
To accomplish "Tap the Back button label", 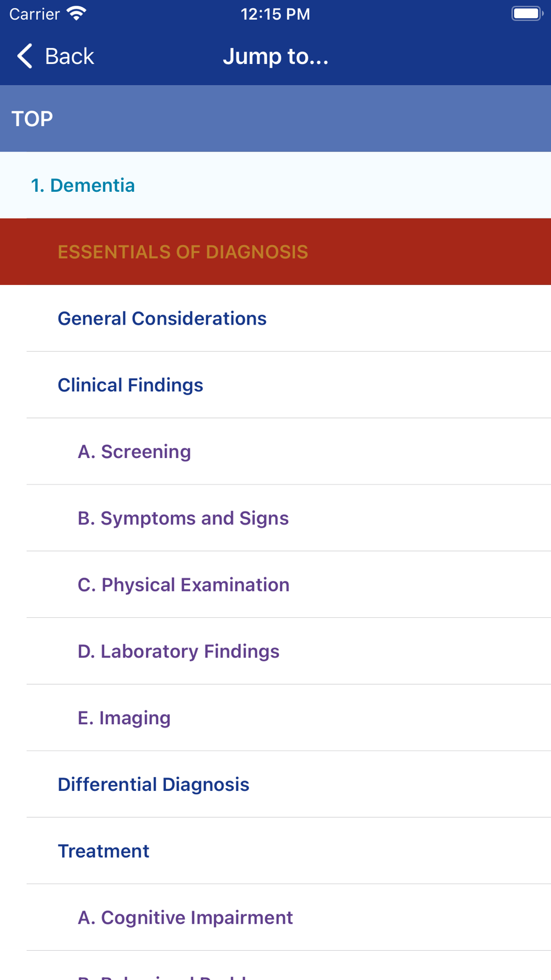I will [69, 56].
